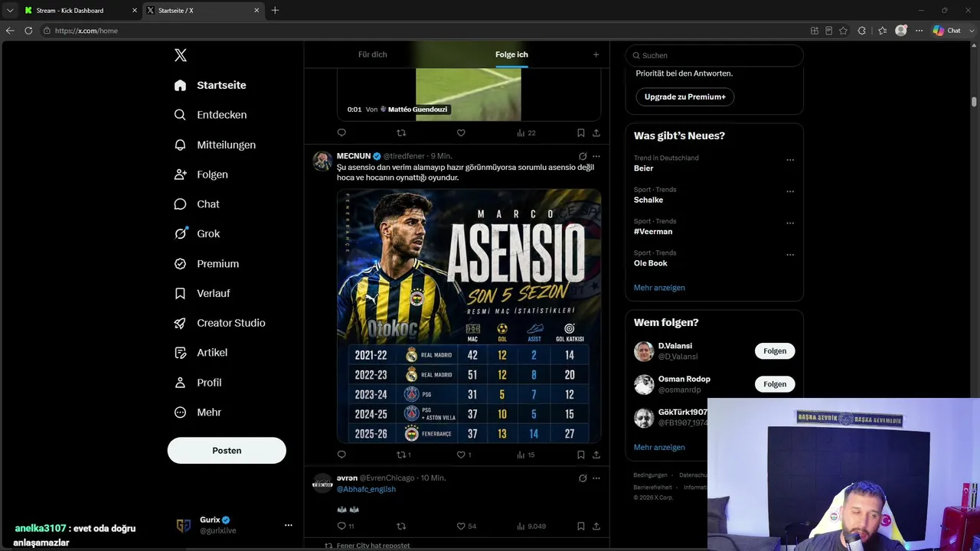Follow D.Valansi

[775, 351]
